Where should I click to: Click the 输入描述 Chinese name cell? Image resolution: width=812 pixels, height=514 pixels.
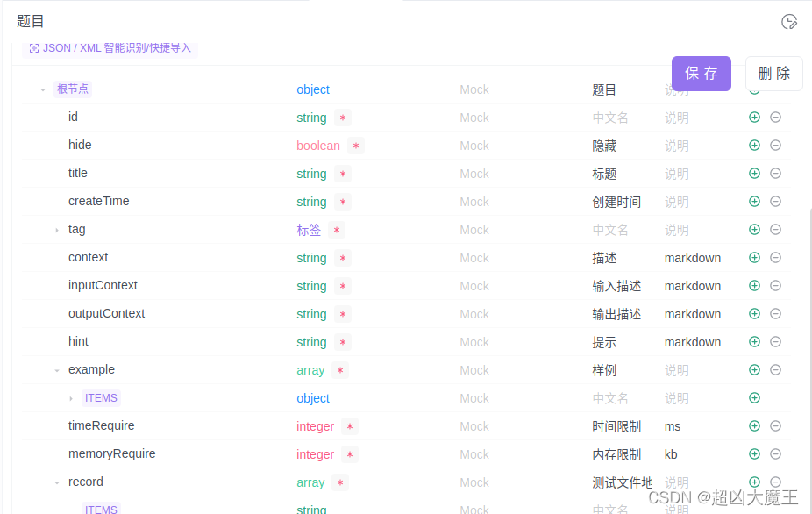tap(616, 286)
